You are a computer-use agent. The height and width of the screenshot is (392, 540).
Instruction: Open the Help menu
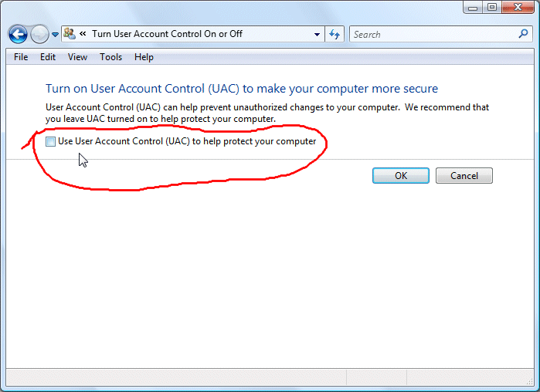tap(144, 57)
